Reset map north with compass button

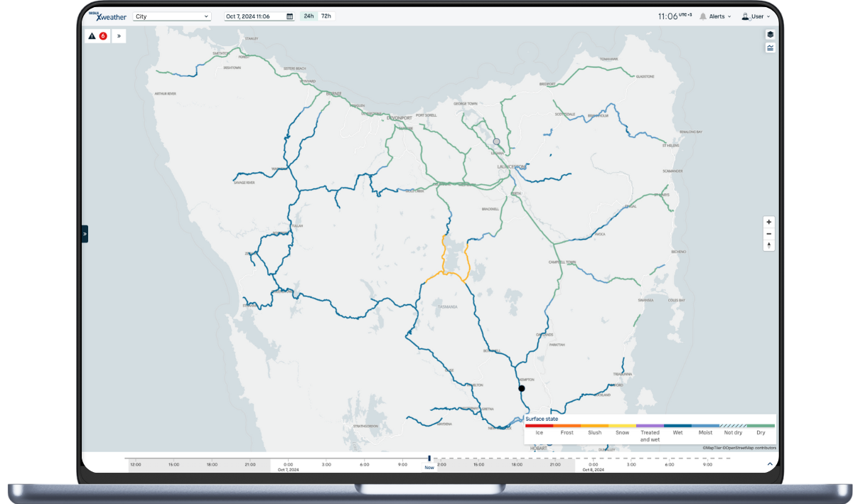click(768, 245)
